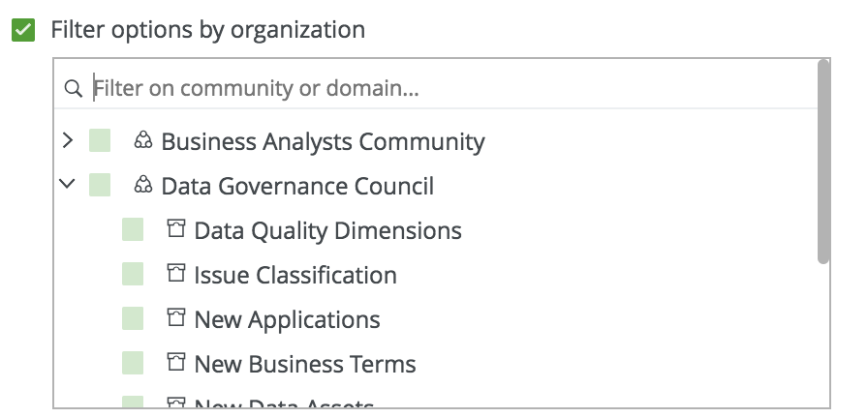Enable the New Business Terms checkbox
Screen dimensions: 868x418
(x=133, y=364)
